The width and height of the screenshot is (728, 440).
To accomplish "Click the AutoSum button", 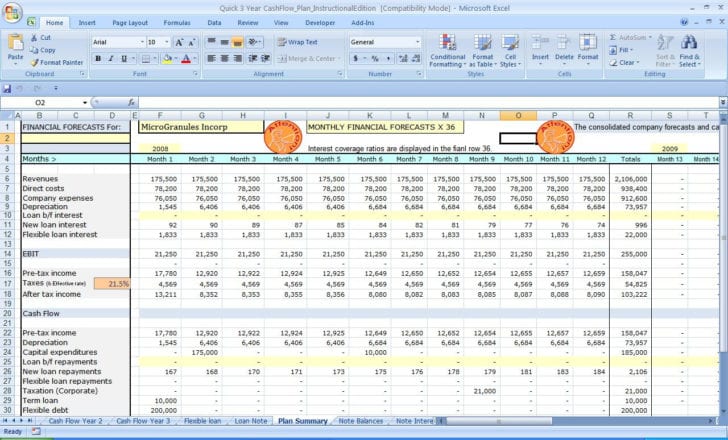I will 631,37.
